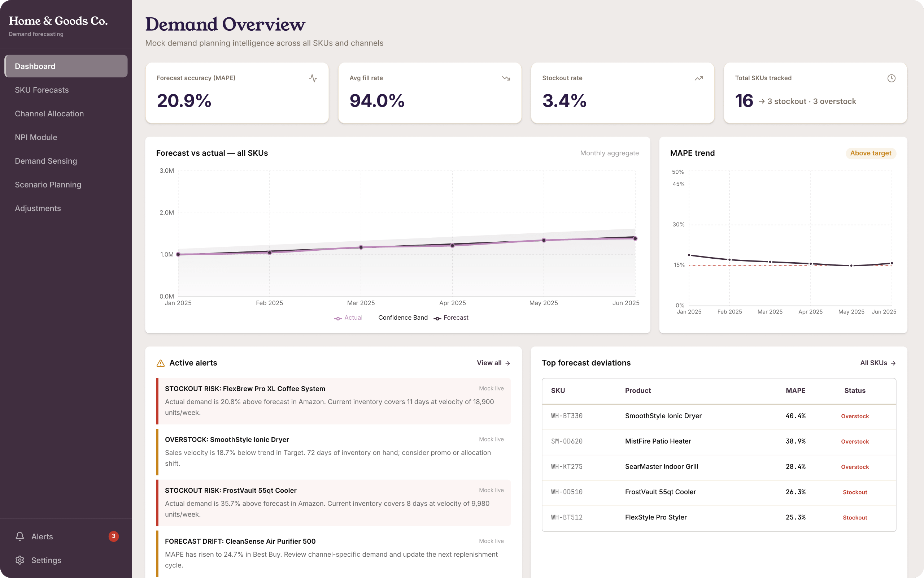Click the All SKUs link
Viewport: 924px width, 578px height.
(x=878, y=363)
